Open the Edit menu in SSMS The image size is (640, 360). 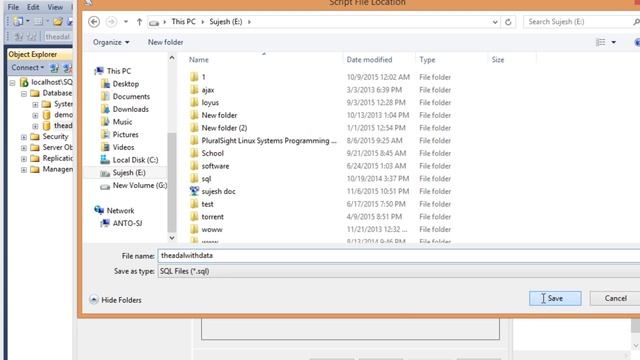33,7
